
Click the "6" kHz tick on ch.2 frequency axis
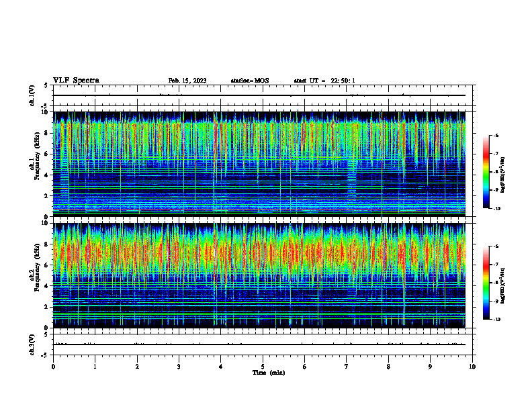[x=47, y=265]
